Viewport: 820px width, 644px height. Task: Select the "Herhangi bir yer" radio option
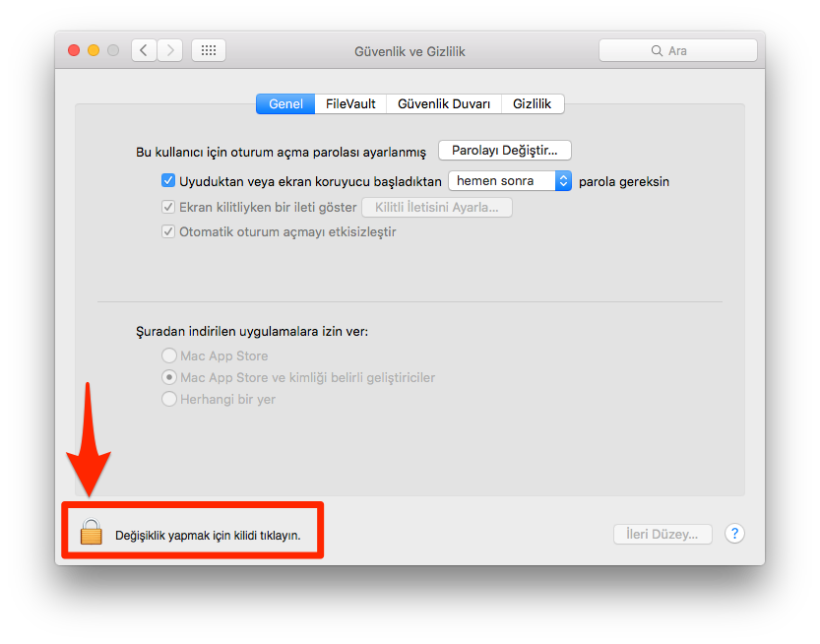[x=169, y=399]
